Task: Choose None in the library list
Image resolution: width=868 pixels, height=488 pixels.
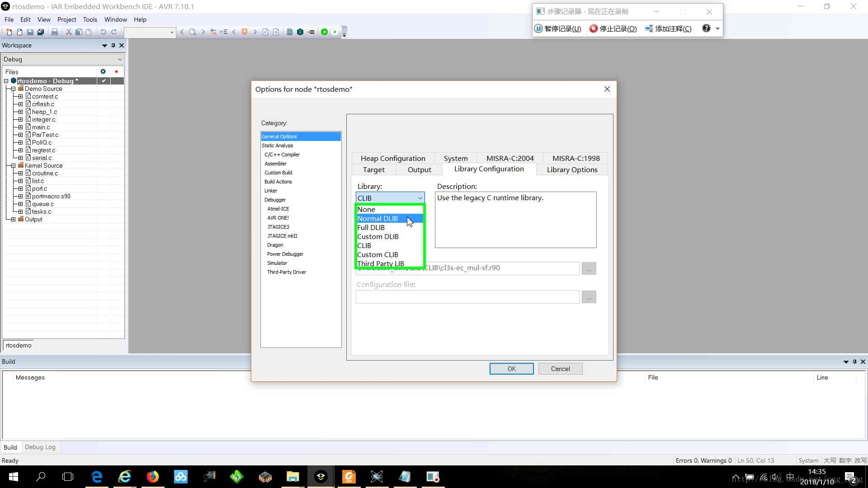Action: (x=390, y=210)
